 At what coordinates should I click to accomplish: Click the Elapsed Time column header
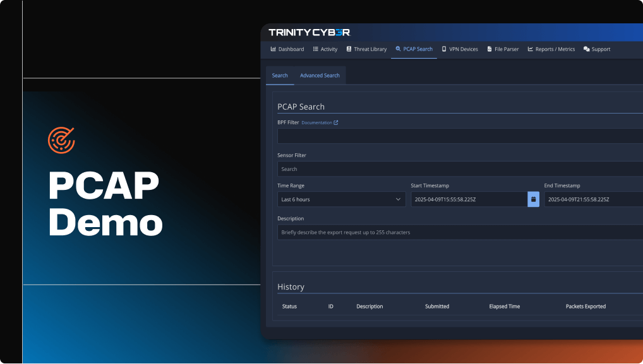coord(505,306)
